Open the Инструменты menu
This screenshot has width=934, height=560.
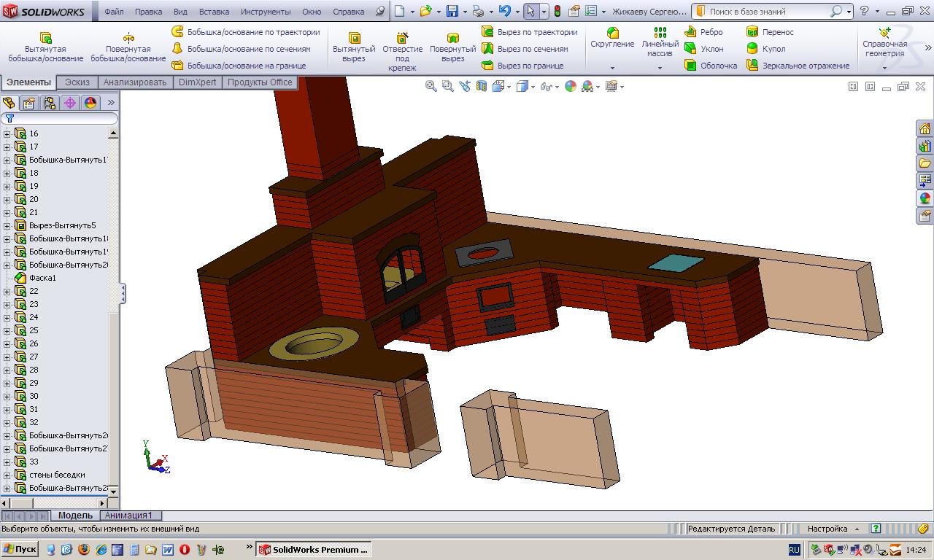coord(265,12)
